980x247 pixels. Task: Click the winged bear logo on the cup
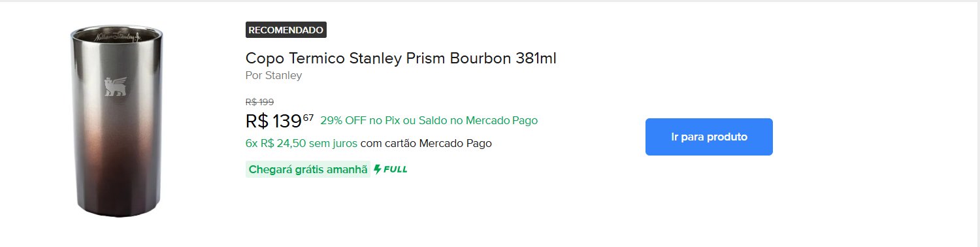coord(115,87)
